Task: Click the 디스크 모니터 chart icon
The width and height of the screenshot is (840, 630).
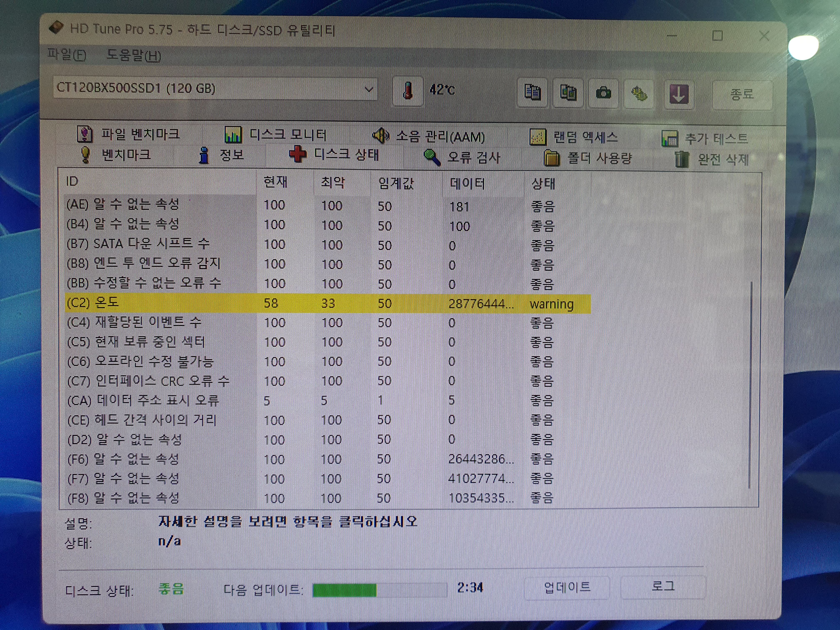Action: 233,135
